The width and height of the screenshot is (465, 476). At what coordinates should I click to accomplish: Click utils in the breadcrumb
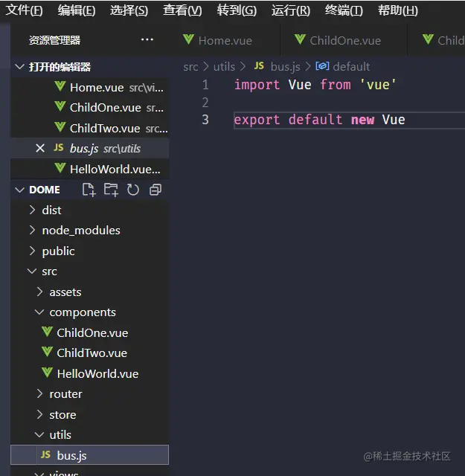point(224,66)
